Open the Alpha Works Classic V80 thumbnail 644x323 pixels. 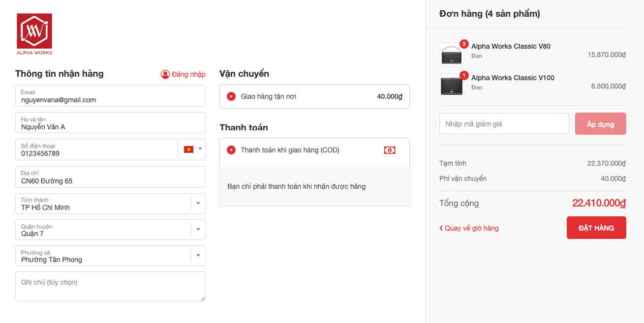(x=451, y=55)
